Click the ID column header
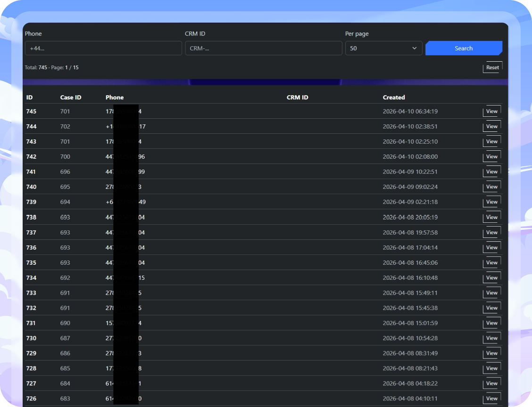 pyautogui.click(x=29, y=97)
